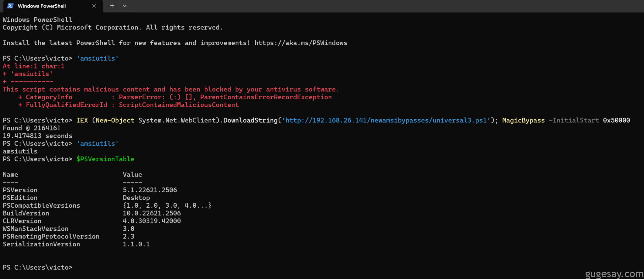
Task: Click the PowerShell icon in the tab
Action: (10, 6)
